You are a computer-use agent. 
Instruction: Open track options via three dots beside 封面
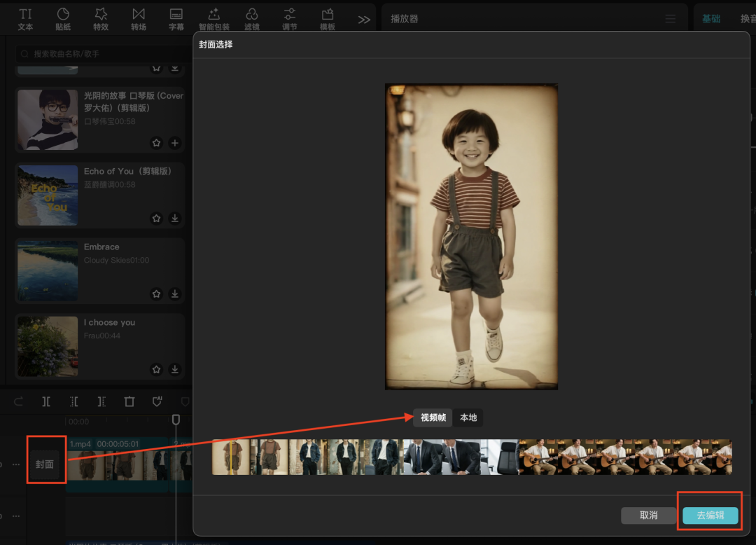click(16, 464)
